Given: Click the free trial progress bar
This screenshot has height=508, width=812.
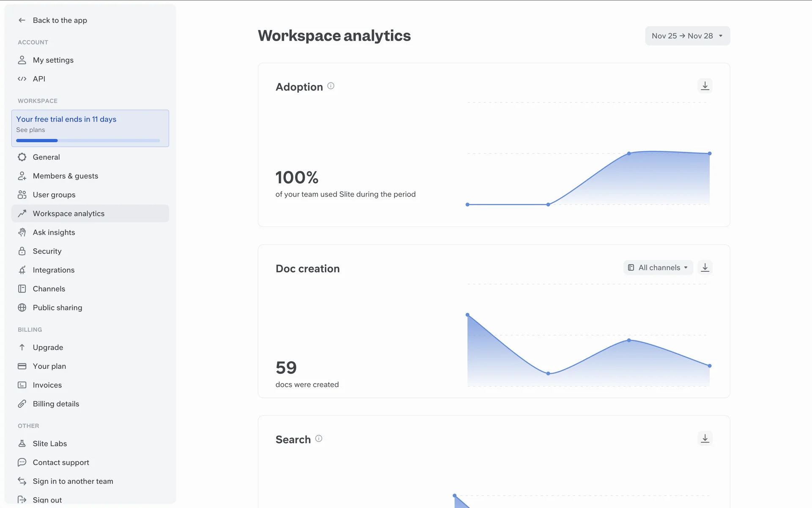Looking at the screenshot, I should (x=88, y=141).
